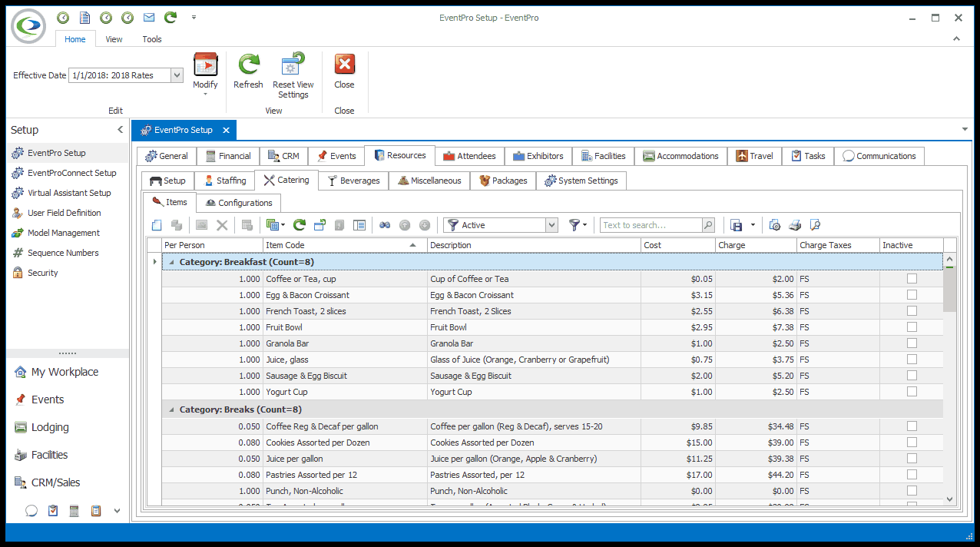Select Virtual Assistant Setup in the sidebar
Screen dimensions: 980x547
pyautogui.click(x=68, y=193)
